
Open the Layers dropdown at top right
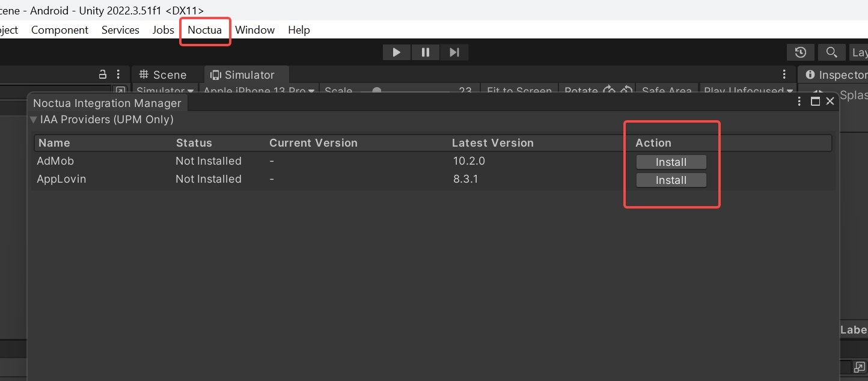(860, 52)
